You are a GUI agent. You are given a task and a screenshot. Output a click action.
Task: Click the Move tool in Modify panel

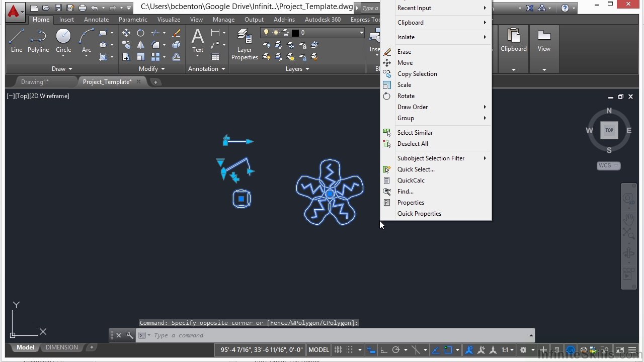click(126, 33)
